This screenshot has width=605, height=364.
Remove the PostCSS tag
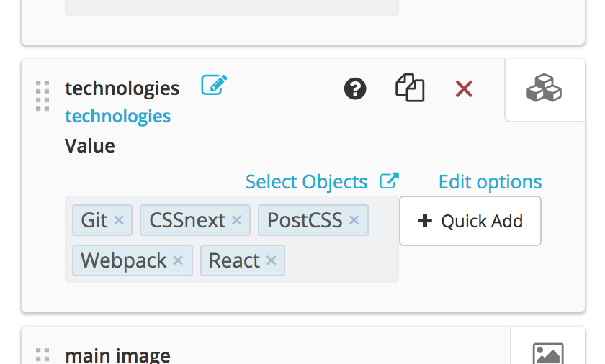click(354, 220)
